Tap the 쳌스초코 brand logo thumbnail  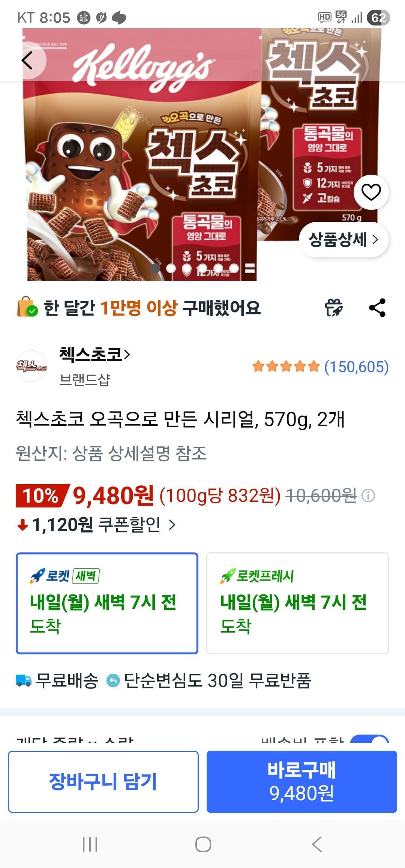click(31, 366)
